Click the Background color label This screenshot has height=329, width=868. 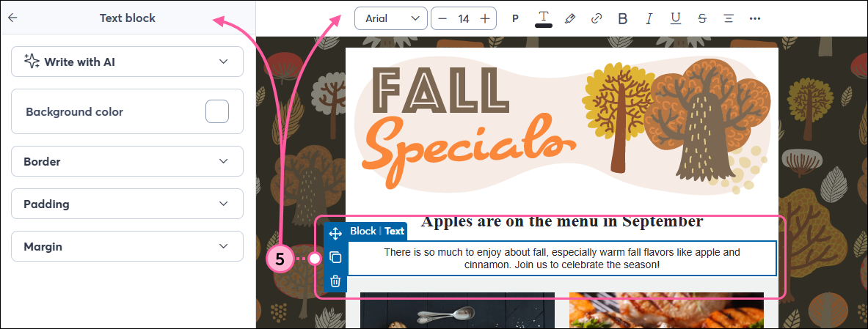74,111
